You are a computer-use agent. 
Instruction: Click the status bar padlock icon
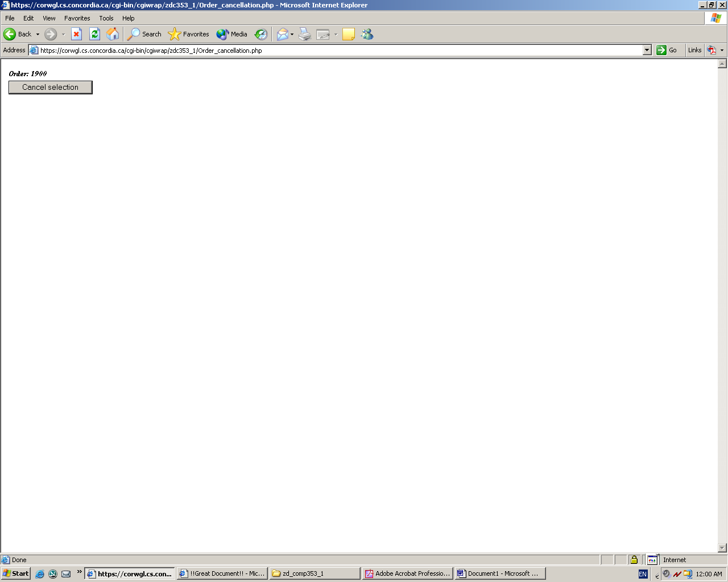pos(634,560)
